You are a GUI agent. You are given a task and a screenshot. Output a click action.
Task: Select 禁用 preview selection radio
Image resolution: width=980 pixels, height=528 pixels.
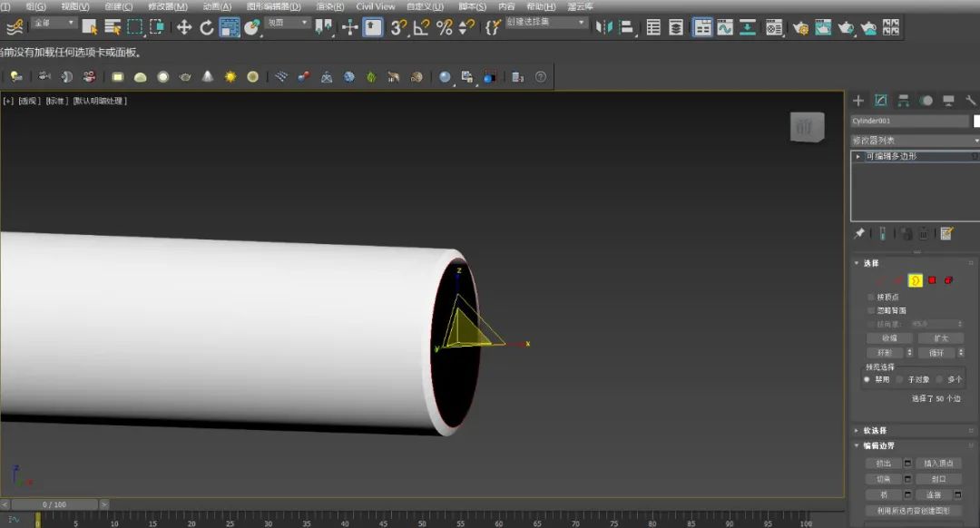click(x=867, y=379)
